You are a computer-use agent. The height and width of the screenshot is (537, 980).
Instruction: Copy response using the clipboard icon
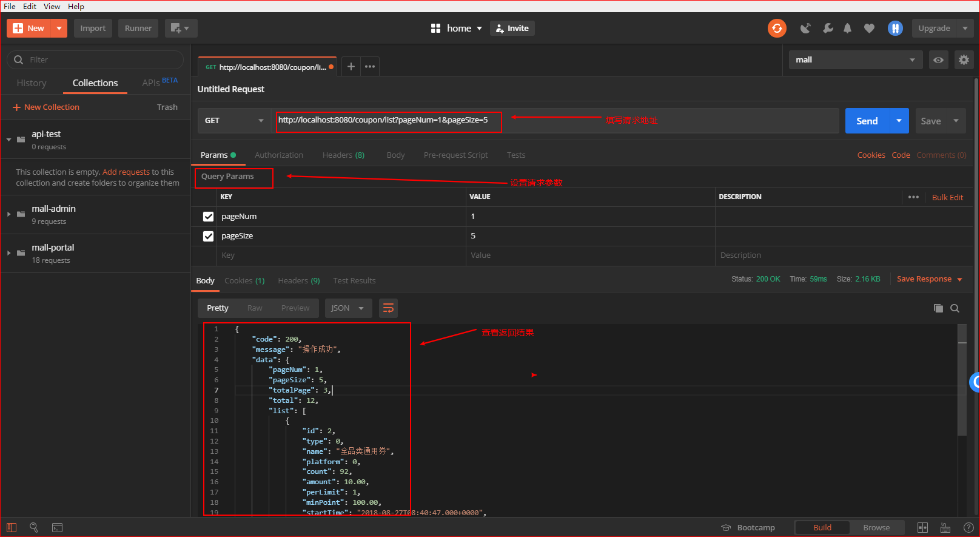pos(938,308)
